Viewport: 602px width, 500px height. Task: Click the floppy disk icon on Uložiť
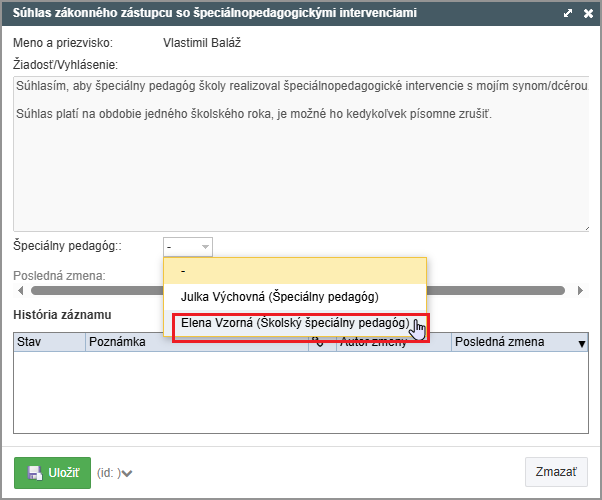point(34,473)
